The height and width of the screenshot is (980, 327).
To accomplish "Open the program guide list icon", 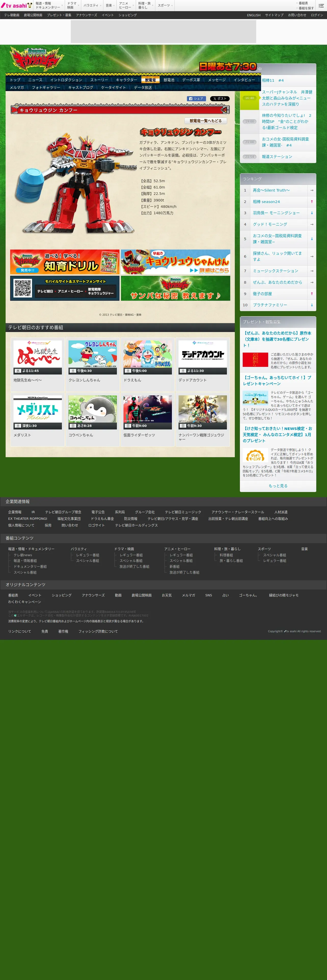I will [x=321, y=5].
